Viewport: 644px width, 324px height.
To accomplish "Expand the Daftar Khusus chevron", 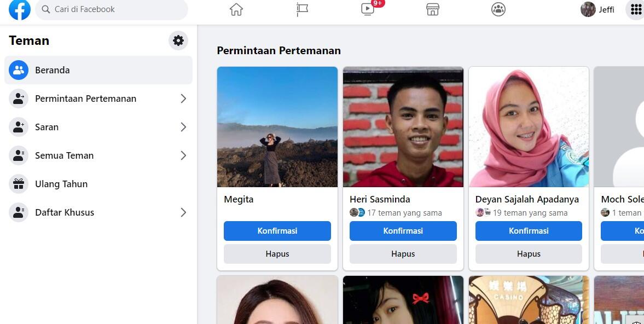I will tap(183, 212).
